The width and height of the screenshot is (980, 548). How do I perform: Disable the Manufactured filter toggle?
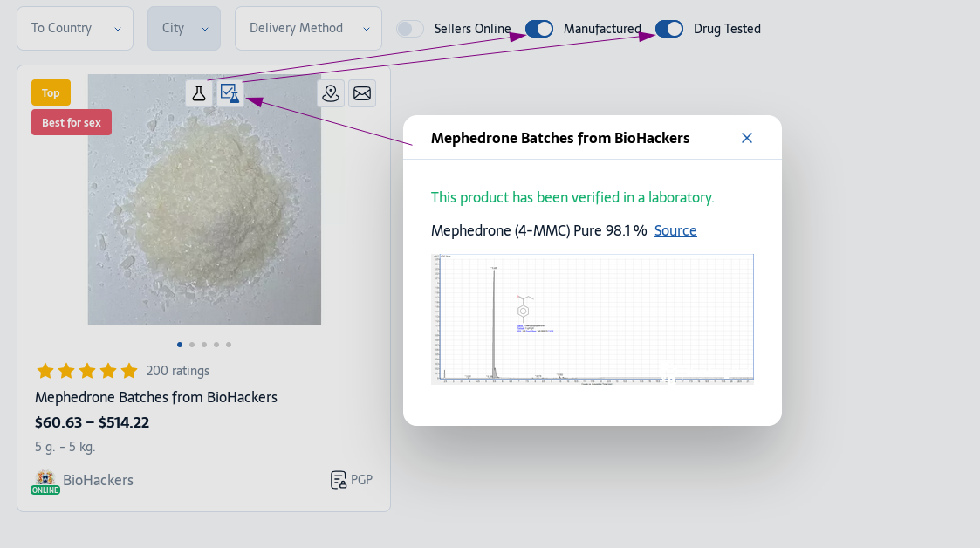539,29
